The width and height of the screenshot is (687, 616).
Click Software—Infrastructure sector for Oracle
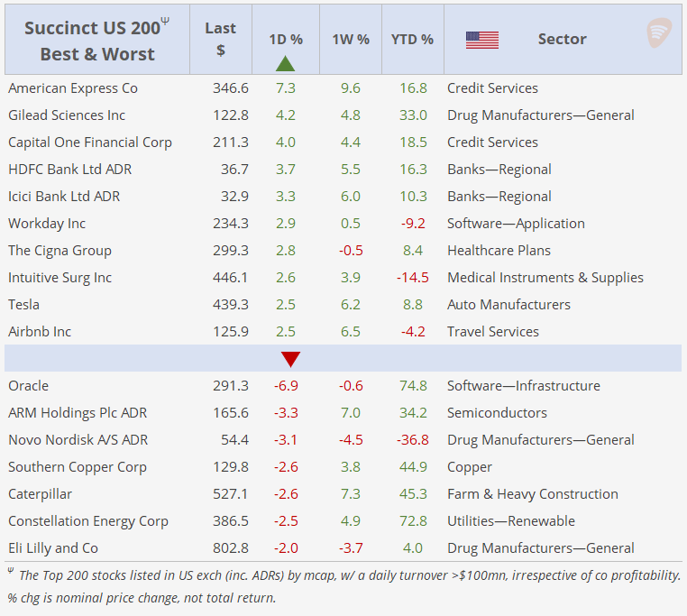pyautogui.click(x=524, y=386)
